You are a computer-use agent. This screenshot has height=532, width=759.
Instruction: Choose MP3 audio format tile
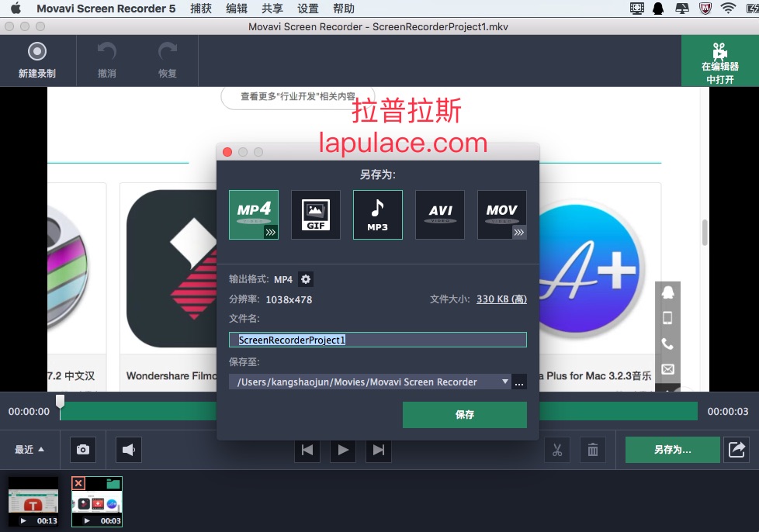[378, 215]
